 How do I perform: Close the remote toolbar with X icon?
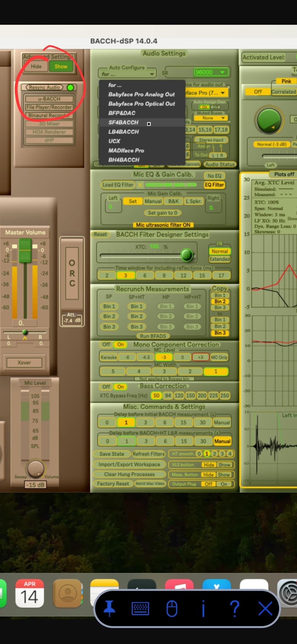[x=265, y=608]
